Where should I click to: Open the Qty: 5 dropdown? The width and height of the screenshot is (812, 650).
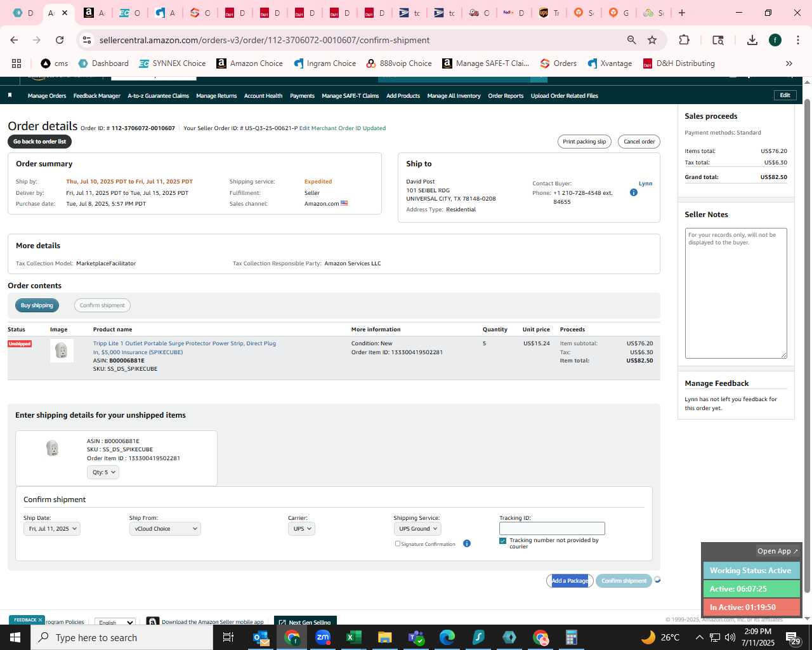click(x=103, y=472)
